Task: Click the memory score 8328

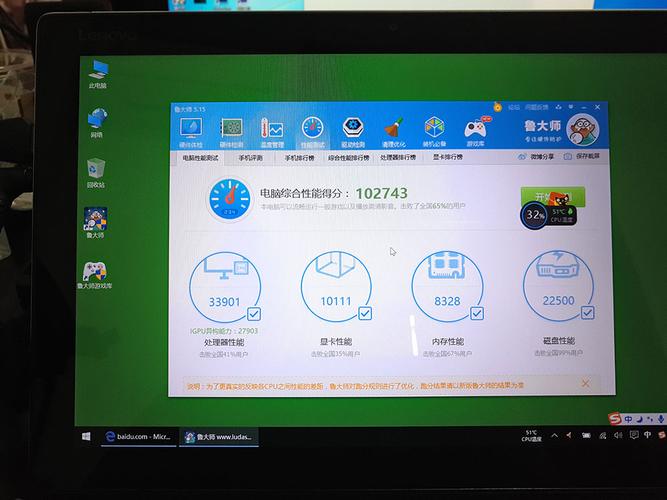Action: (x=447, y=301)
